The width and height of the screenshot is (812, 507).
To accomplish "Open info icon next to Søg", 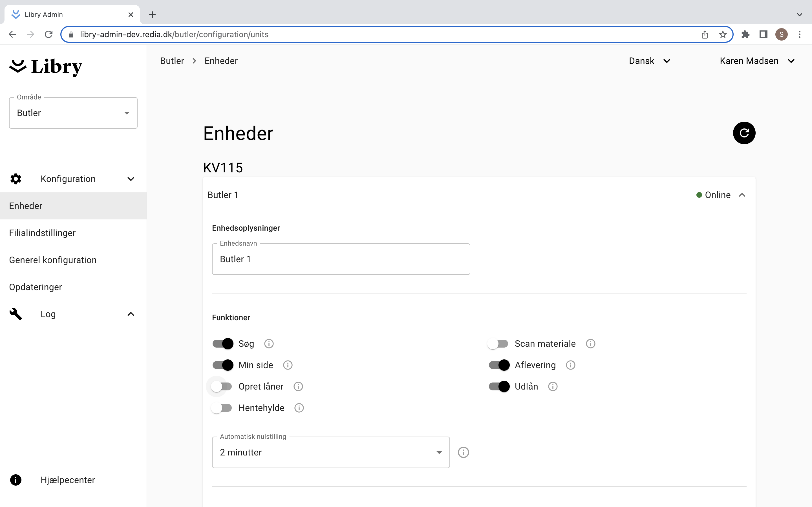I will tap(269, 344).
